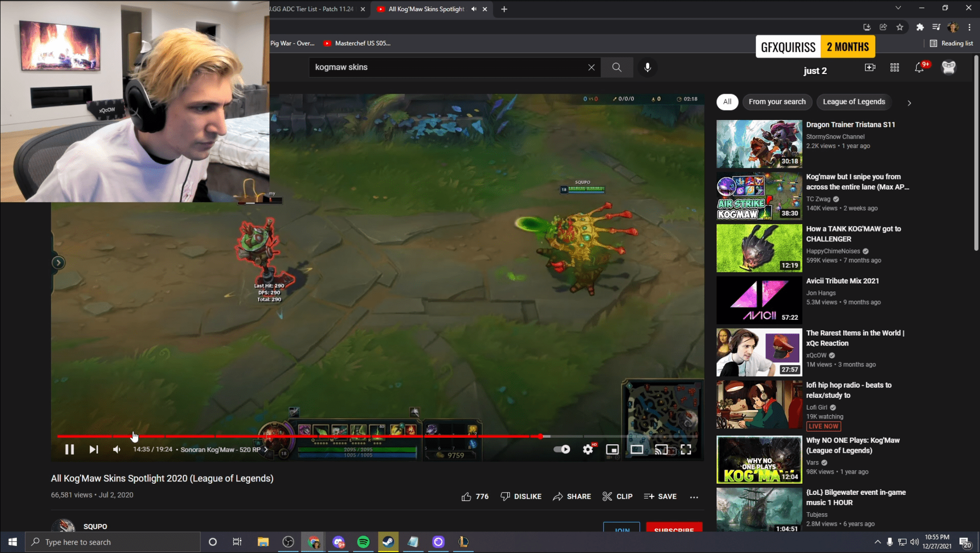
Task: Open the Create video icon
Action: click(870, 67)
